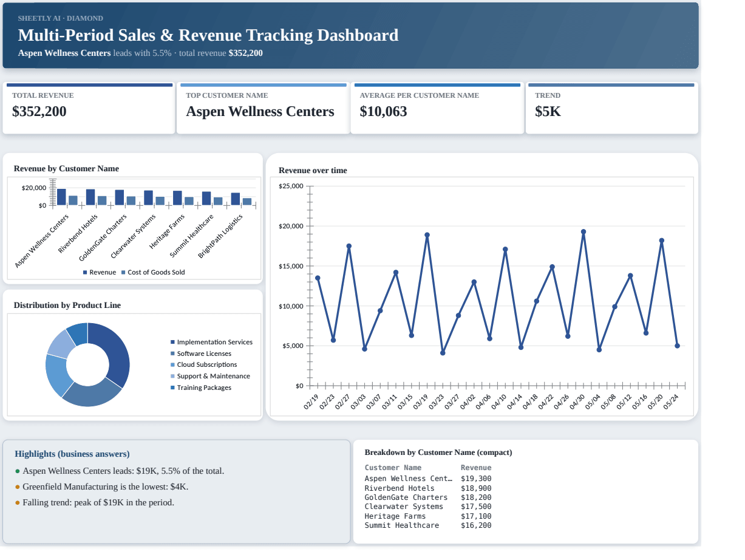
Task: Select the GoldenGate Charters table row
Action: [428, 497]
